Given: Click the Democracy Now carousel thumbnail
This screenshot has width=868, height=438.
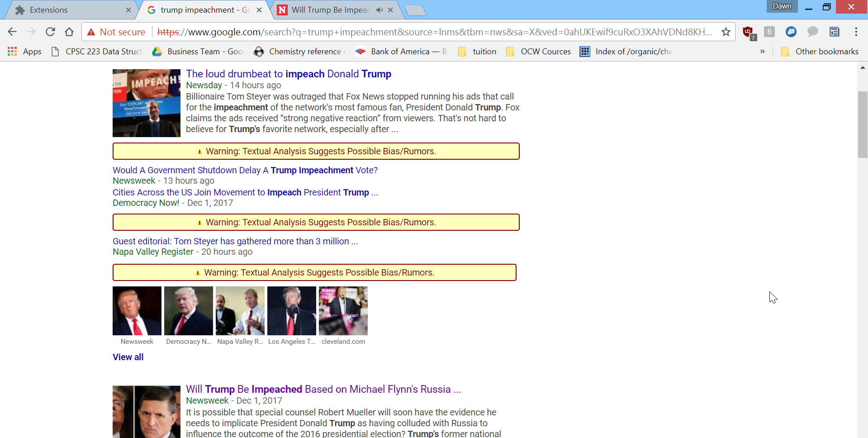Looking at the screenshot, I should coord(189,311).
